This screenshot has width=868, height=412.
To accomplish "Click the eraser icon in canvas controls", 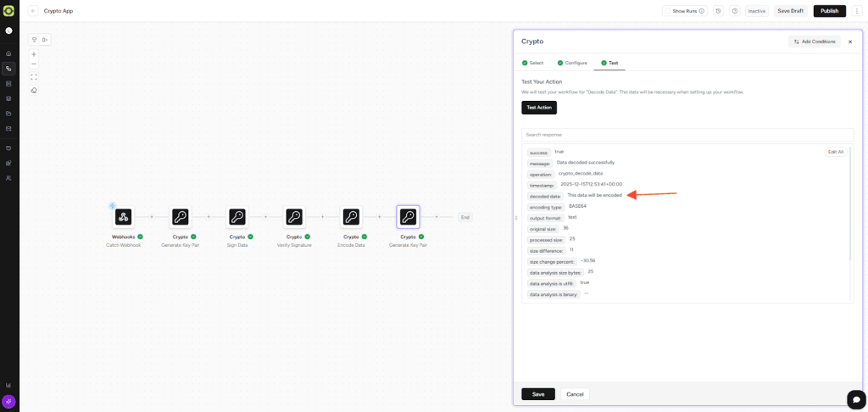I will [34, 91].
